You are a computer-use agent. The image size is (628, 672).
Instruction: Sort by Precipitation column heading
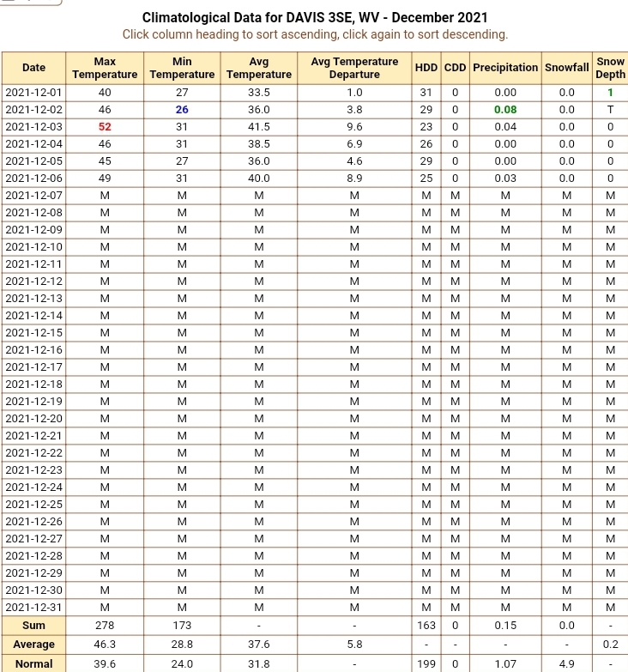coord(505,68)
